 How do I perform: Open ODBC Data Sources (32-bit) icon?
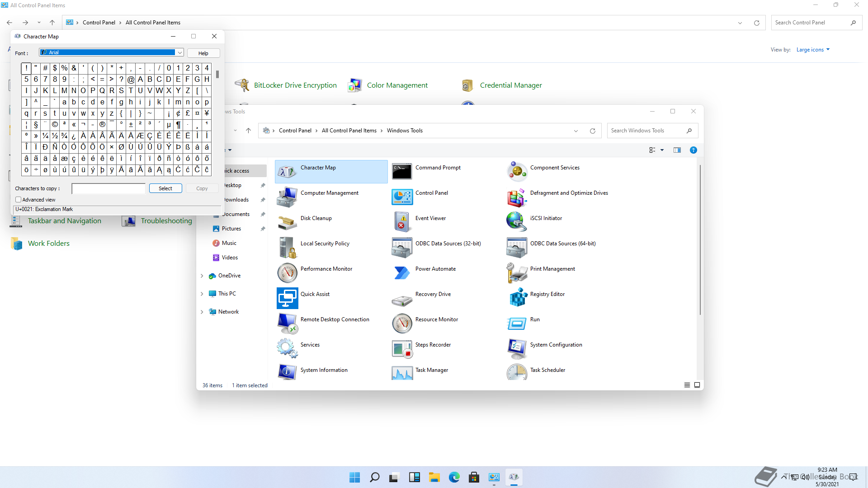click(402, 248)
